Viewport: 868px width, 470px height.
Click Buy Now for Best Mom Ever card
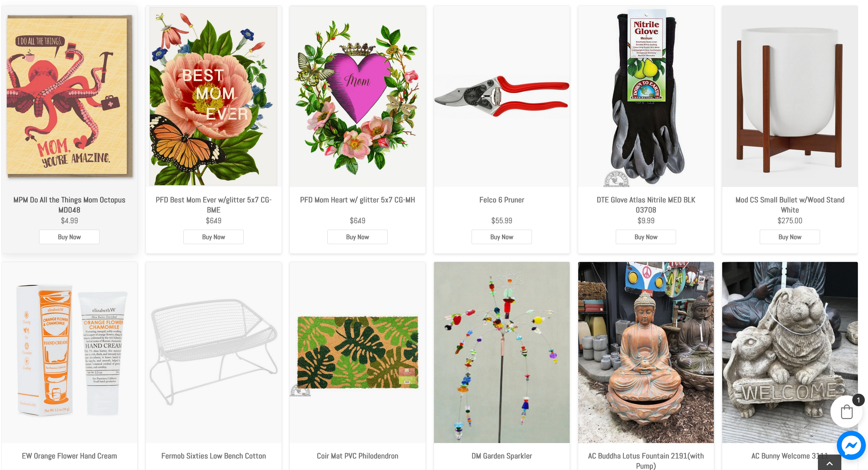213,237
